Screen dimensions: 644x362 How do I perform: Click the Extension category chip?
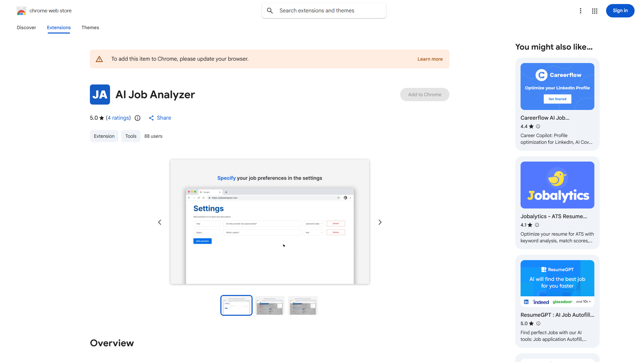[x=104, y=136]
